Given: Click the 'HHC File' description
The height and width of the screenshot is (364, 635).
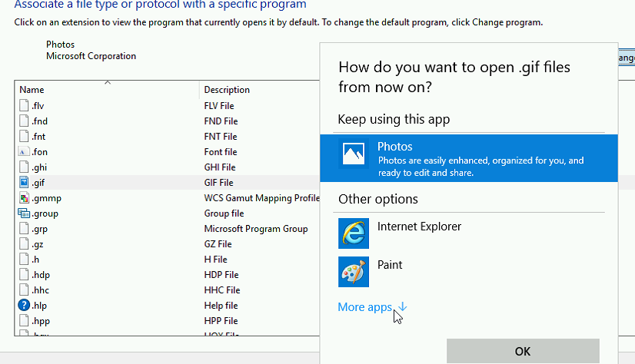Looking at the screenshot, I should [222, 290].
